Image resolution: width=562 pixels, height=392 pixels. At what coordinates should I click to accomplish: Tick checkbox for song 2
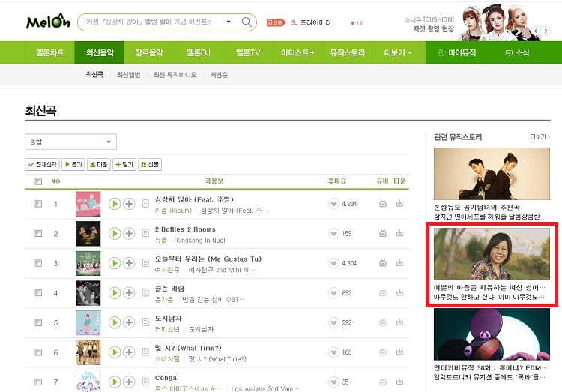(x=38, y=234)
